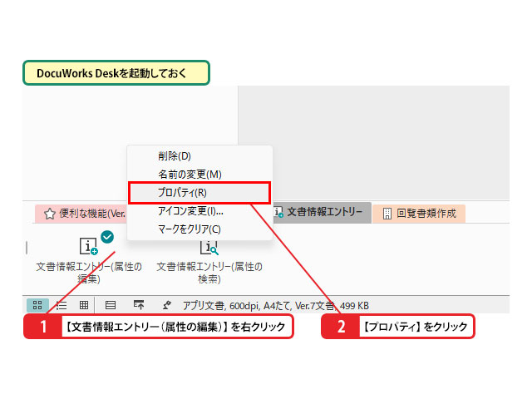The image size is (532, 399).
Task: Choose 名前の変更(M) from the context menu
Action: (199, 175)
